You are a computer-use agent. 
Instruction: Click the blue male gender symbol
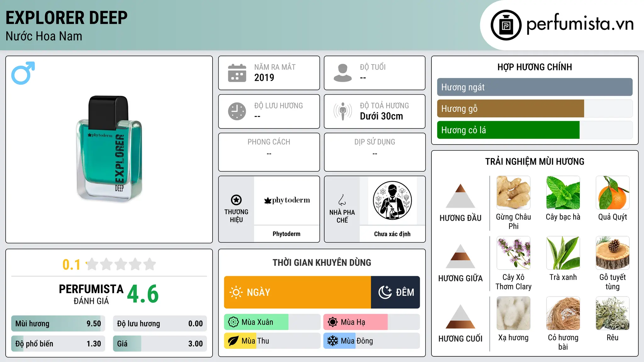coord(23,73)
